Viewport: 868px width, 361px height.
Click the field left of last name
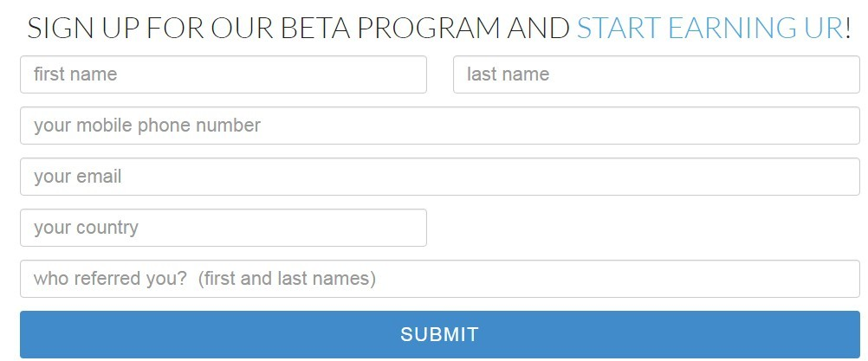223,74
